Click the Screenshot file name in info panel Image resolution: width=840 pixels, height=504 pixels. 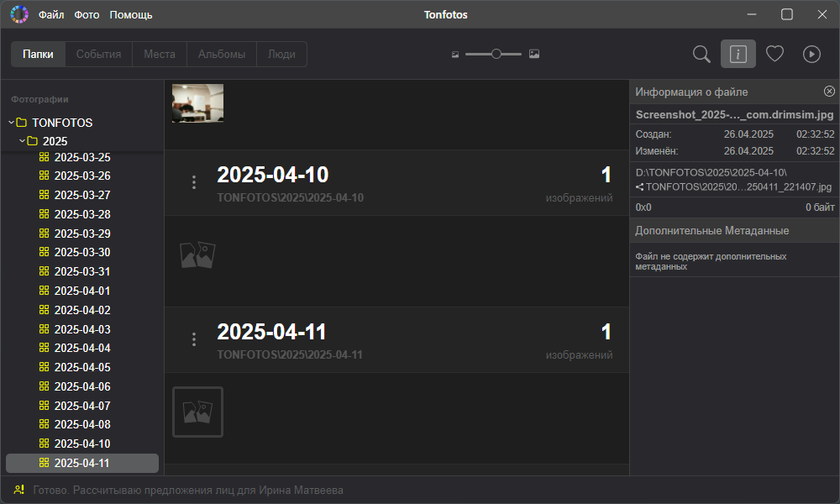coord(734,114)
